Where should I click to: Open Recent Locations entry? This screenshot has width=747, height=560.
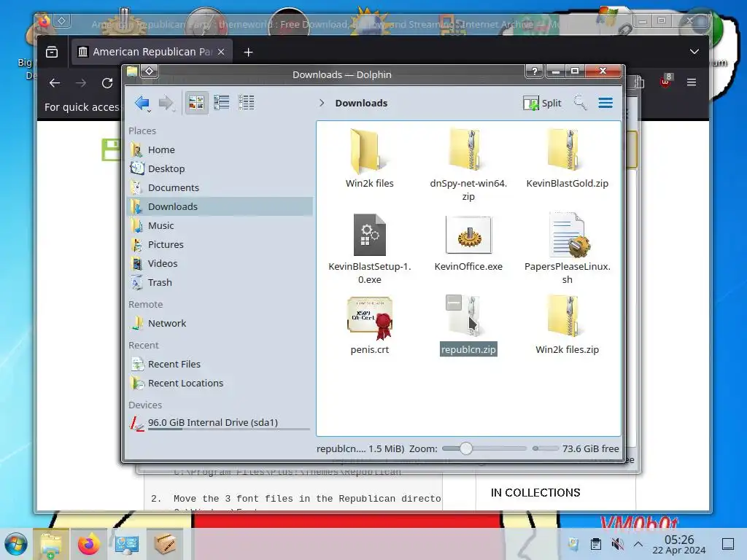click(x=220, y=384)
